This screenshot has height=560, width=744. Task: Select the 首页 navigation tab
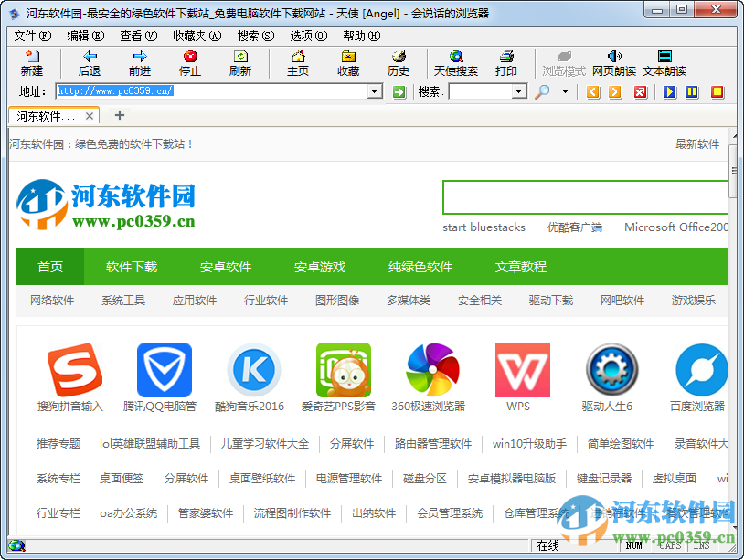[50, 267]
